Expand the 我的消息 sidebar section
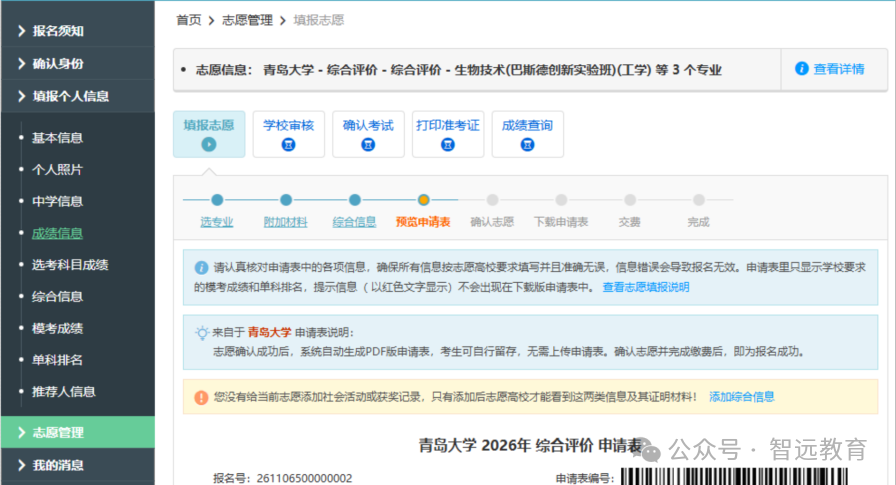896x485 pixels. [x=77, y=465]
